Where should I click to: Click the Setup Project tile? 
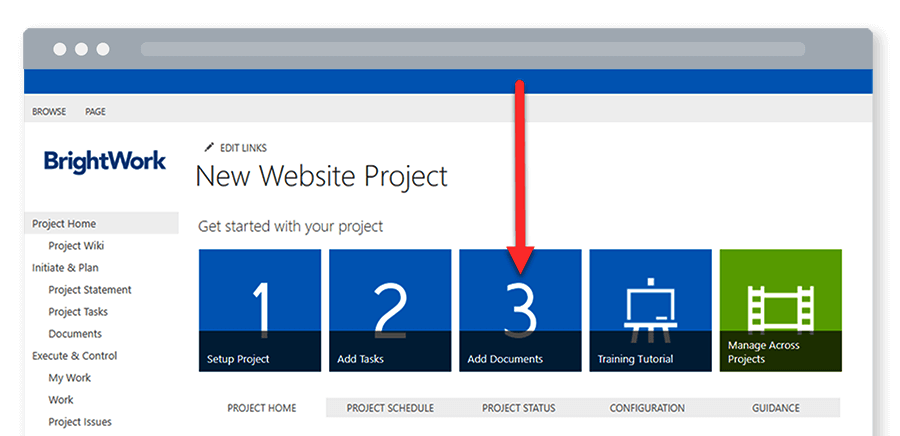(x=260, y=310)
